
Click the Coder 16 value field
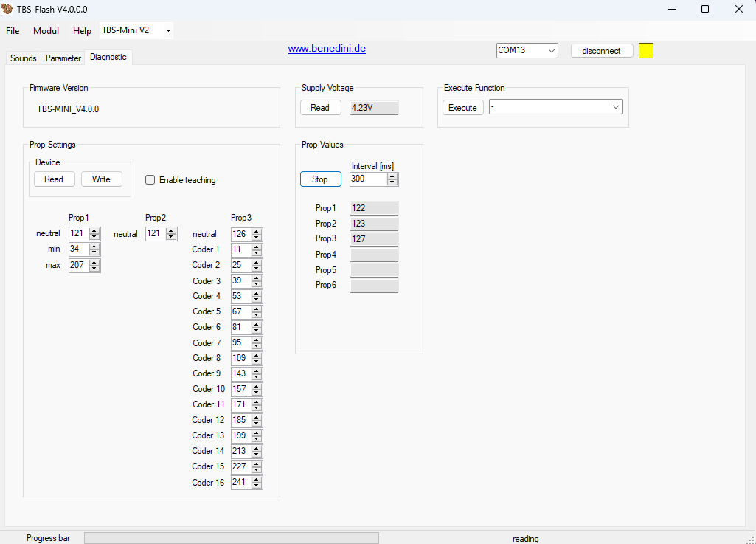pos(241,482)
